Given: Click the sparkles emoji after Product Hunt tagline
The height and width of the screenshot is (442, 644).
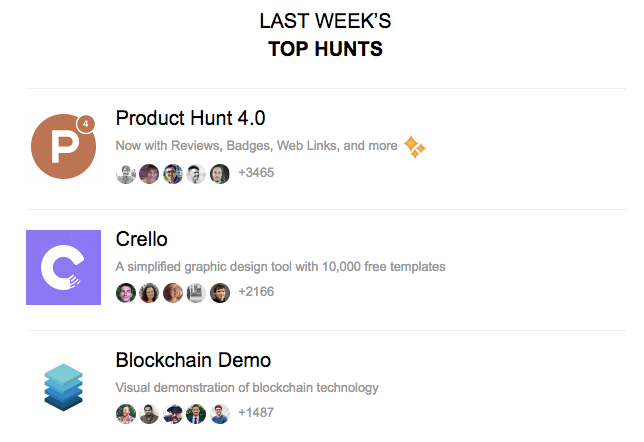Looking at the screenshot, I should 414,147.
